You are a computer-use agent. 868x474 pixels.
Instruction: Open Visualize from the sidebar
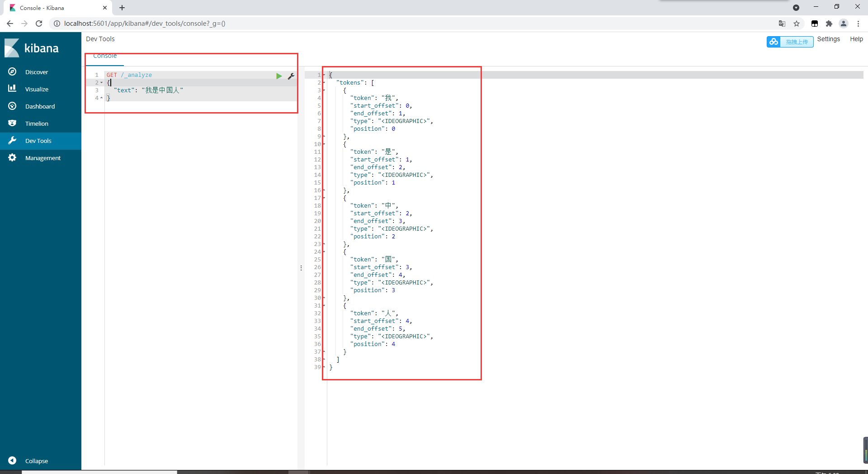pos(41,89)
